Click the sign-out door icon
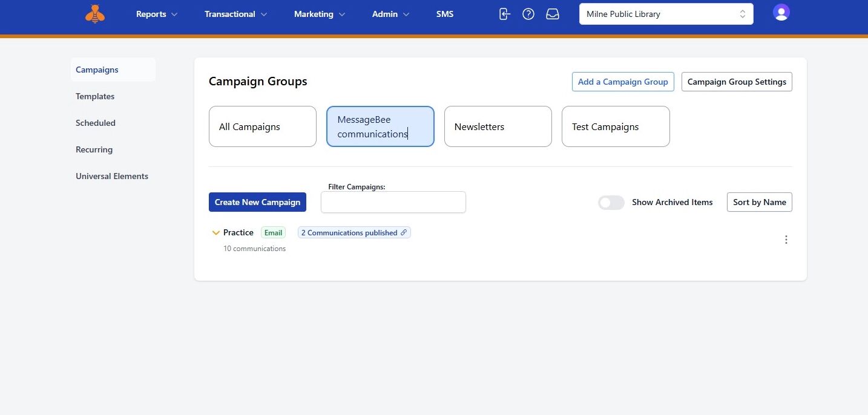This screenshot has width=868, height=415. pos(504,14)
